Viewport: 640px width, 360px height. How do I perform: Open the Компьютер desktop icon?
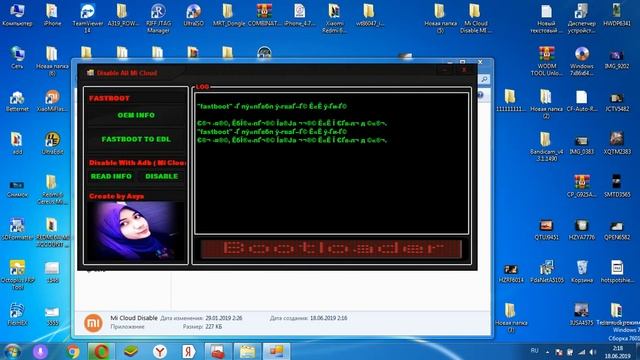[17, 16]
